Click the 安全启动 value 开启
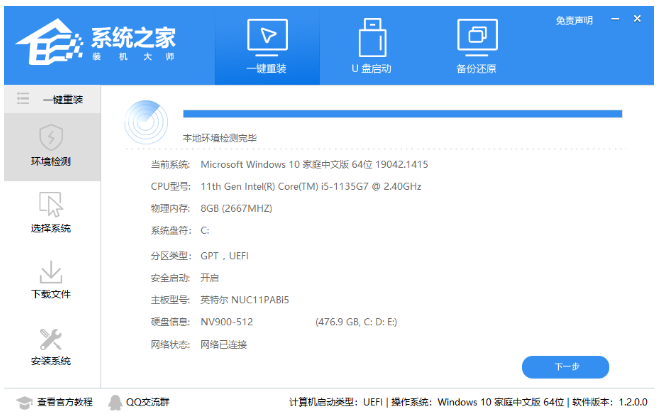Image resolution: width=661 pixels, height=419 pixels. click(x=209, y=278)
